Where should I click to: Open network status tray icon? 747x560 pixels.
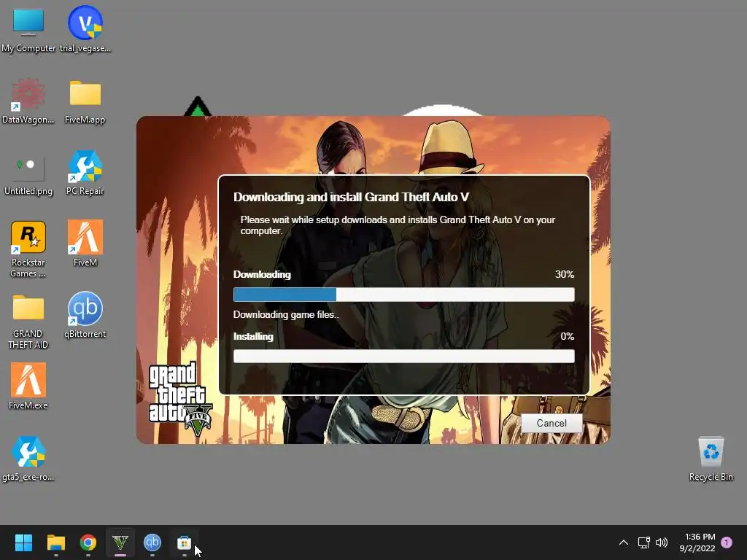tap(643, 542)
